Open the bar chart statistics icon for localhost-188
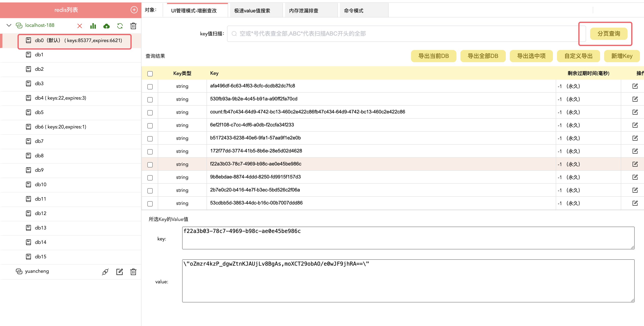This screenshot has height=326, width=644. point(93,26)
